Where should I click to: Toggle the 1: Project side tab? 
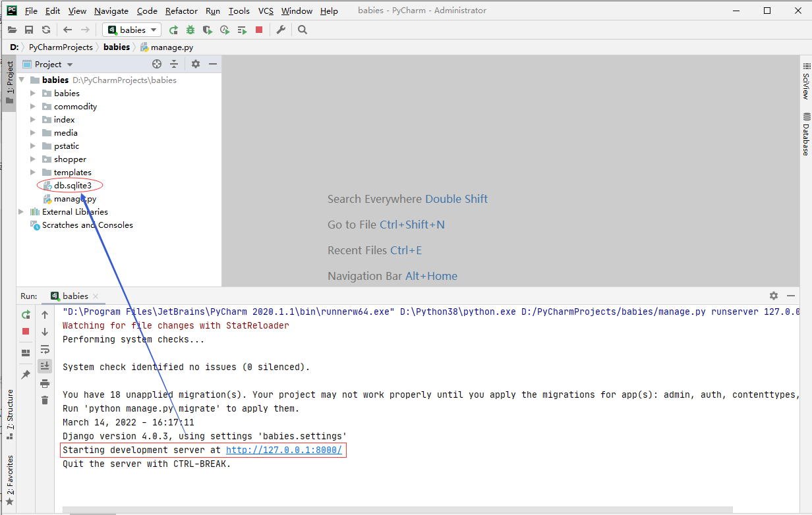9,83
